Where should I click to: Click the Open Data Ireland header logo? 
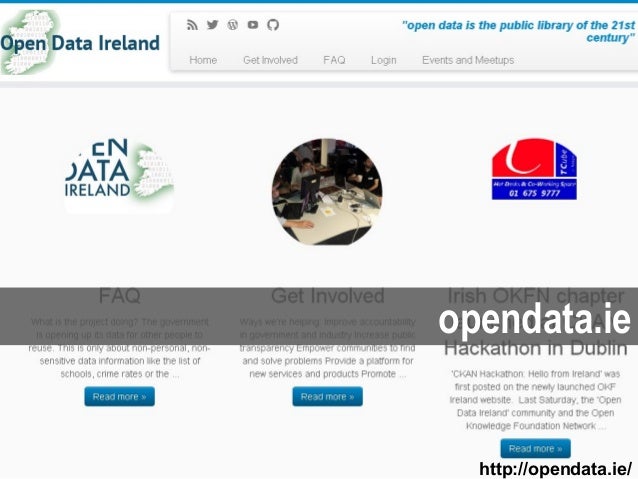point(80,42)
